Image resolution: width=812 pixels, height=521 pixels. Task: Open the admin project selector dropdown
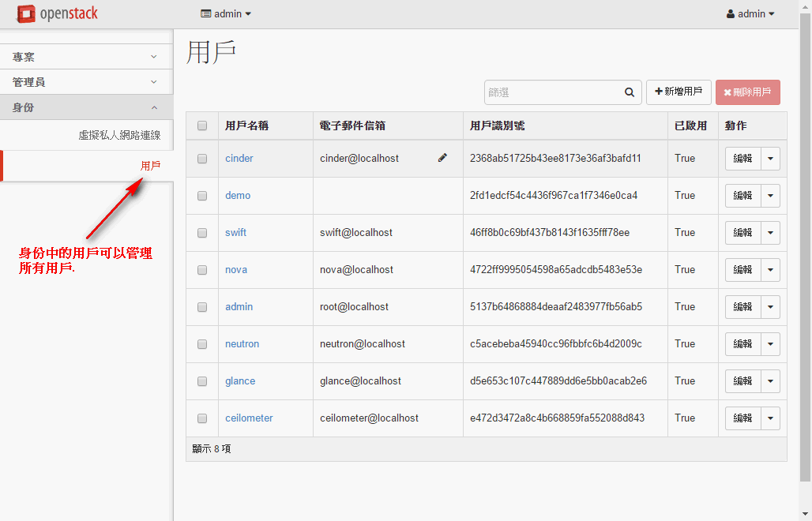226,14
